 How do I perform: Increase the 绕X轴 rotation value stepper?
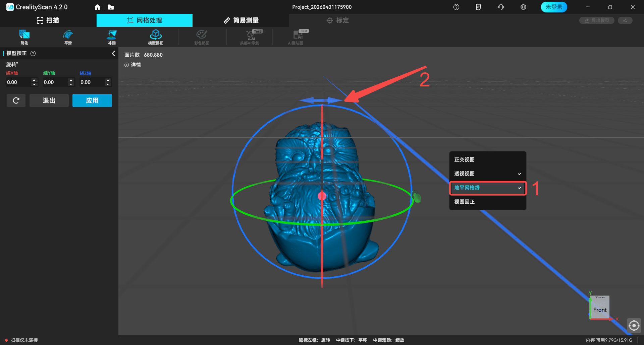tap(34, 80)
